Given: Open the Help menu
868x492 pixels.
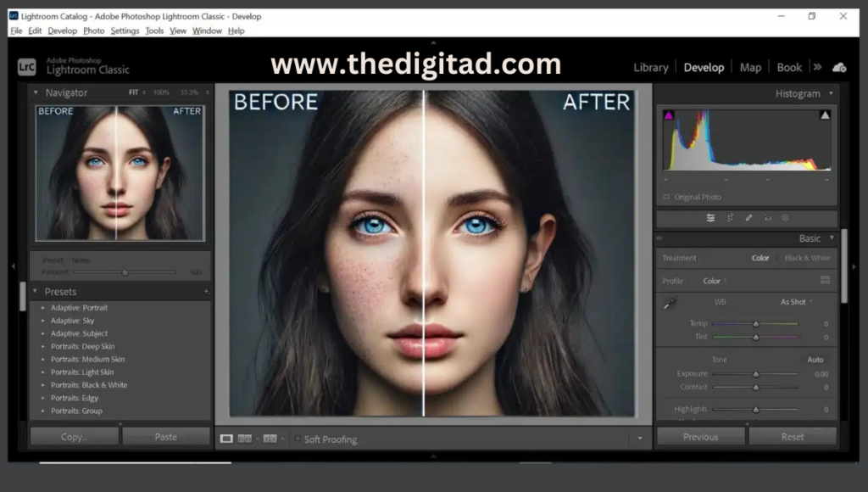Looking at the screenshot, I should [x=236, y=31].
